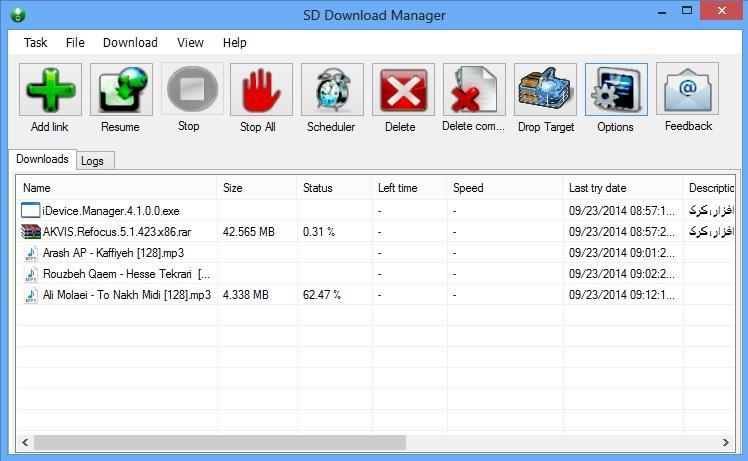Screen dimensions: 748x461
Task: Close the SD Download Manager window
Action: point(721,10)
